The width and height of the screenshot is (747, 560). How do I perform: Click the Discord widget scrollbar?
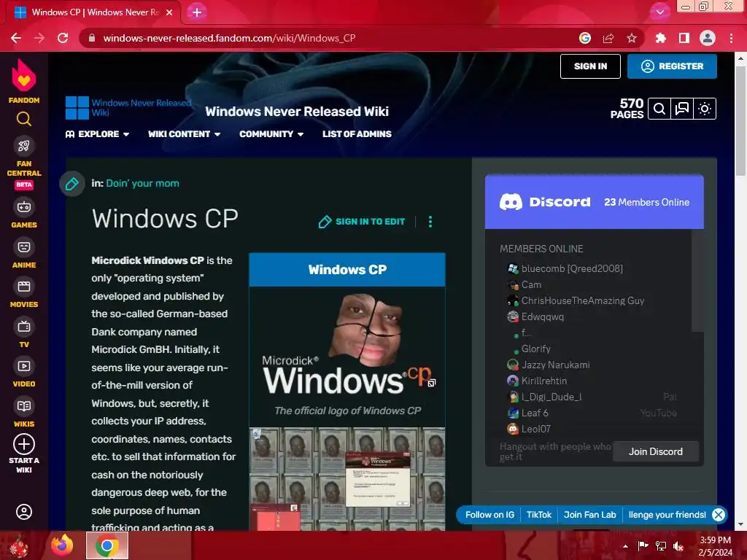[x=697, y=281]
